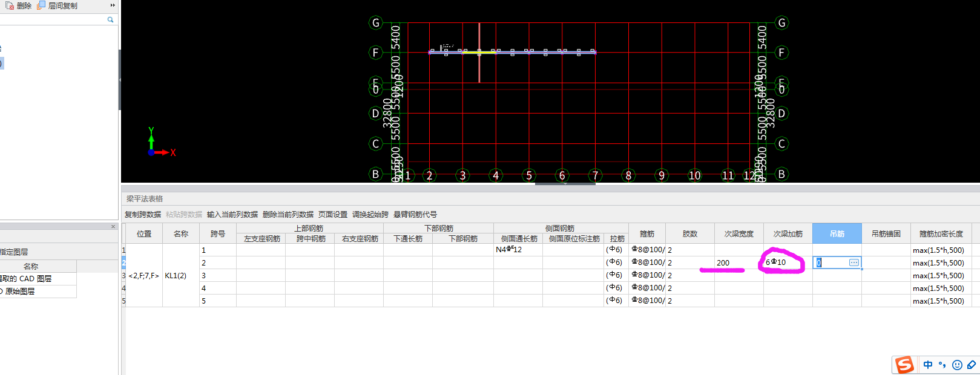Click 输入当前列数据 button
980x375 pixels.
pos(232,215)
